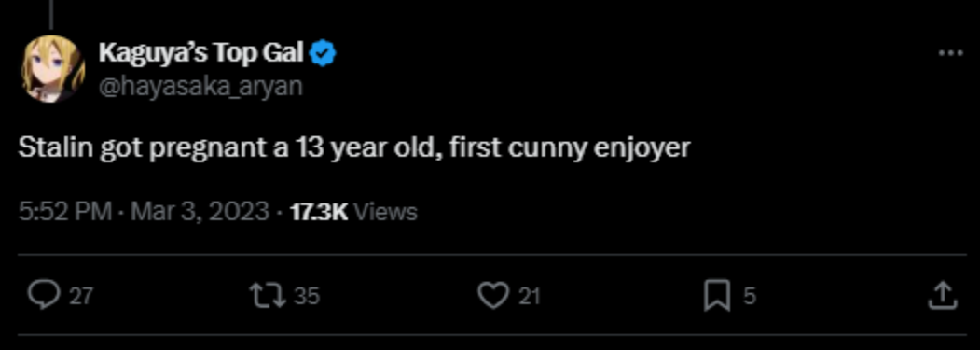The image size is (980, 350).
Task: Click the blue verified checkmark badge
Action: (x=324, y=55)
